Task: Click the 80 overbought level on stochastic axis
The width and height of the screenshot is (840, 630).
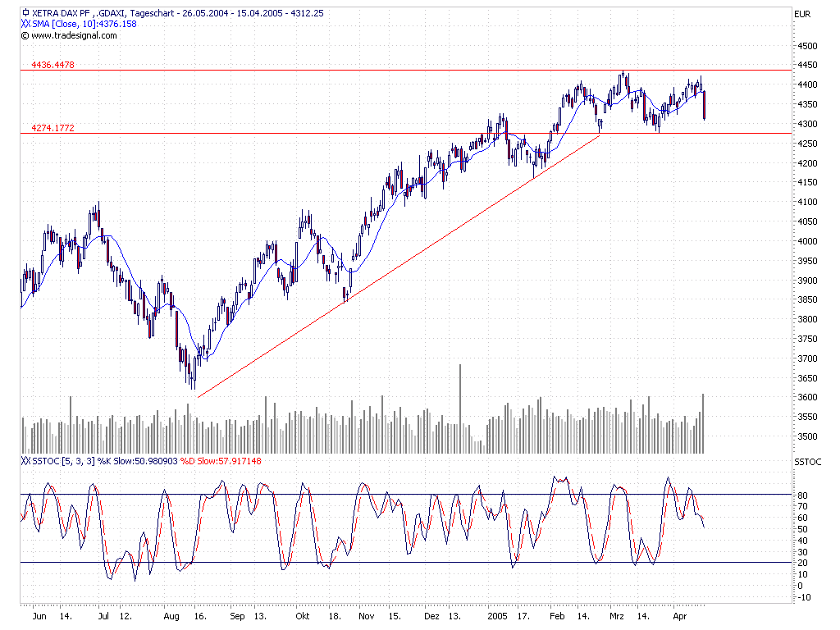Action: pyautogui.click(x=803, y=495)
